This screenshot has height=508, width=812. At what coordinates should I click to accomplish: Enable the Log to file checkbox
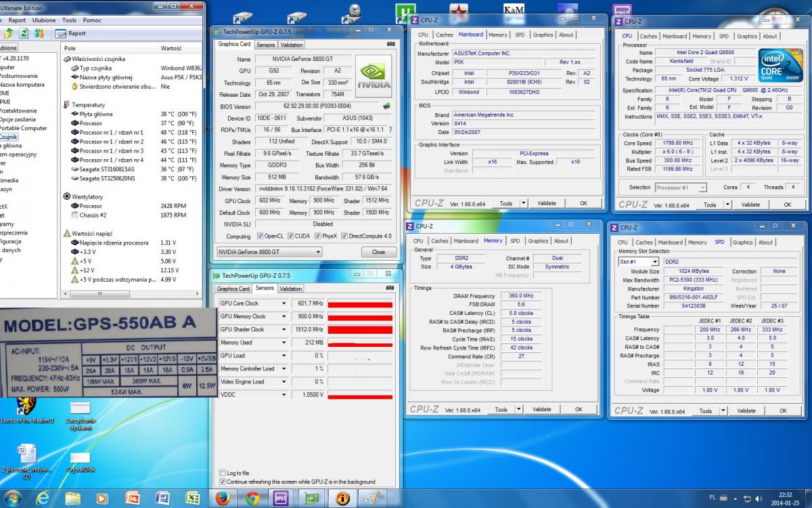coord(223,473)
